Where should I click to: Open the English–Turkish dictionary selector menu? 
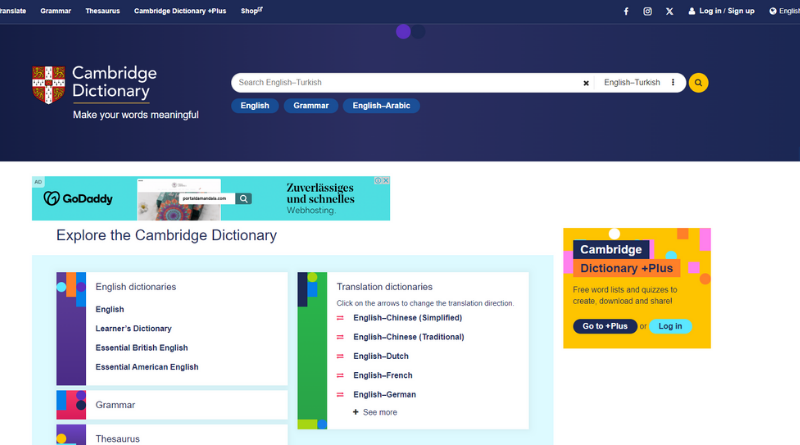(x=673, y=83)
